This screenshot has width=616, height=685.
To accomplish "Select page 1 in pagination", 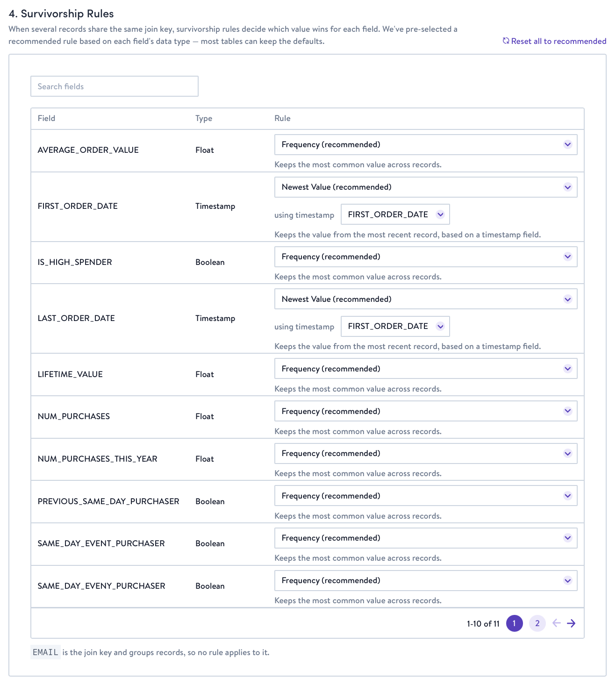I will click(515, 623).
